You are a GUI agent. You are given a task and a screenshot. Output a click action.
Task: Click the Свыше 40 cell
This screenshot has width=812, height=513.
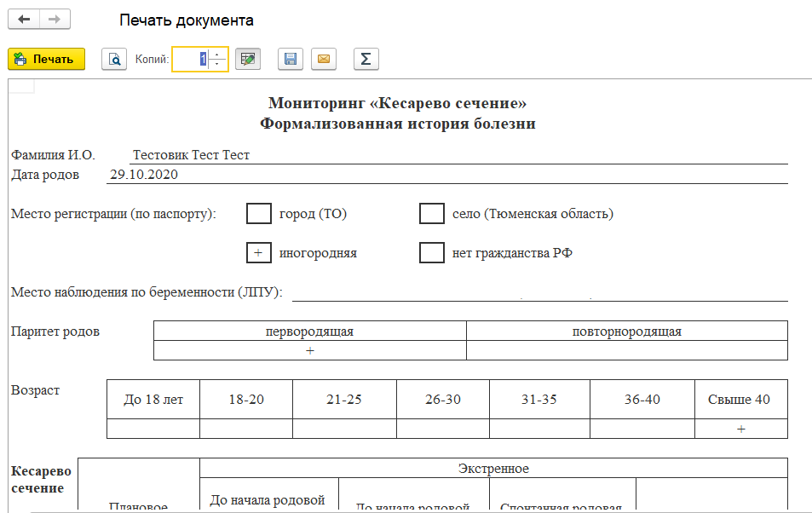click(741, 400)
